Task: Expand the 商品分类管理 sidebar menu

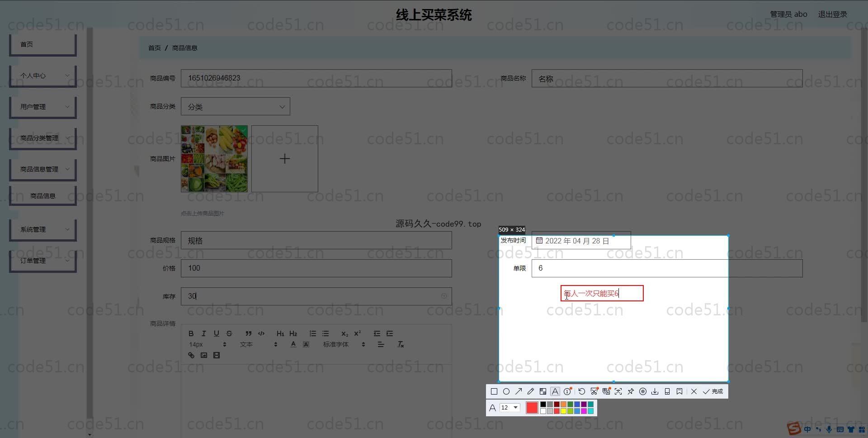Action: pyautogui.click(x=42, y=138)
